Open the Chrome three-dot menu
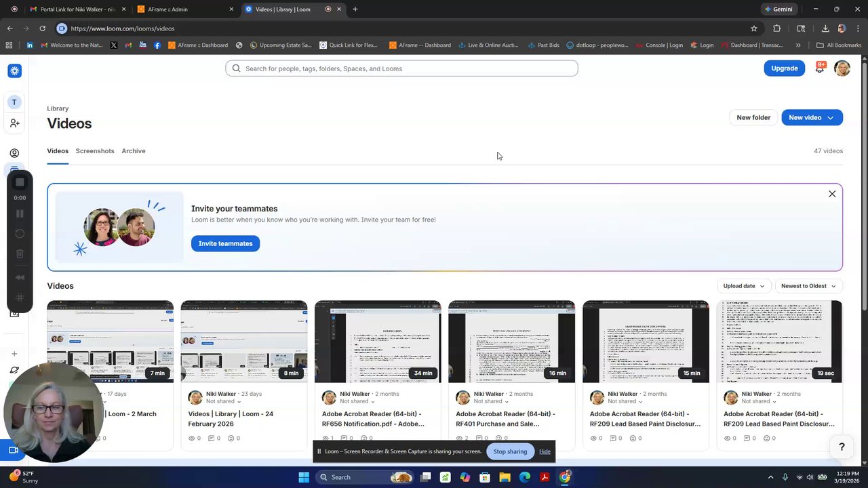The width and height of the screenshot is (868, 488). (x=858, y=28)
